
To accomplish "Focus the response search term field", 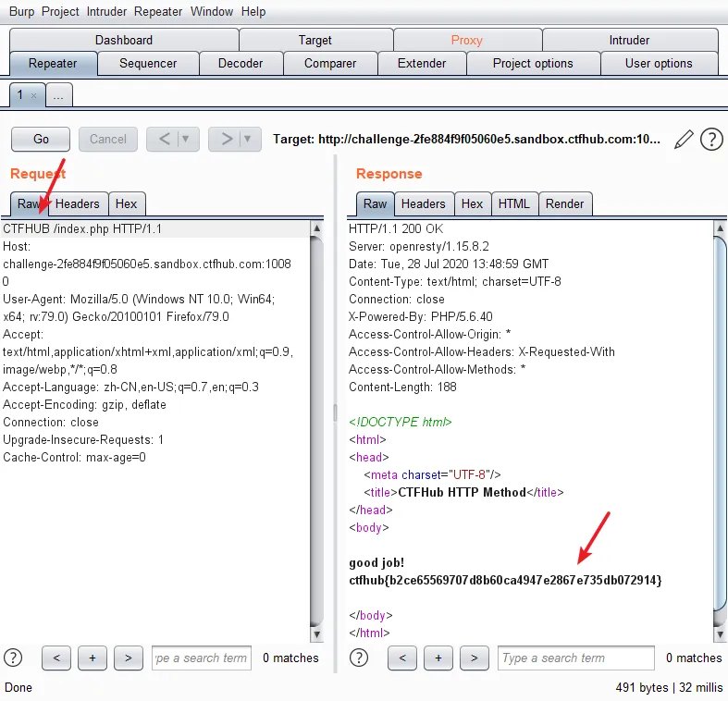I will (x=576, y=658).
